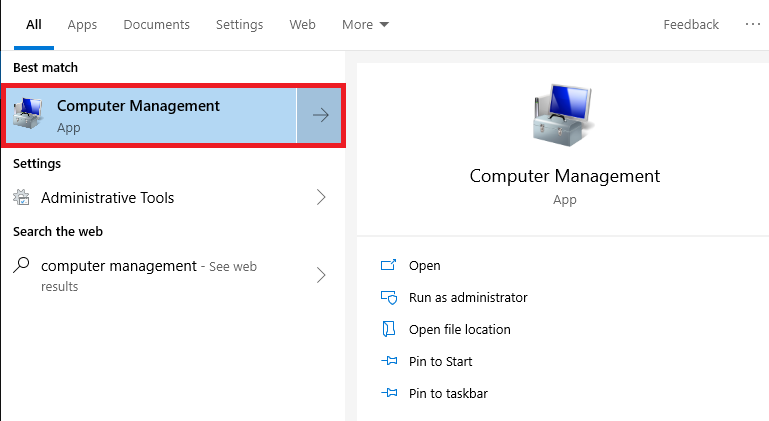Image resolution: width=769 pixels, height=421 pixels.
Task: Choose Run as administrator
Action: click(468, 297)
